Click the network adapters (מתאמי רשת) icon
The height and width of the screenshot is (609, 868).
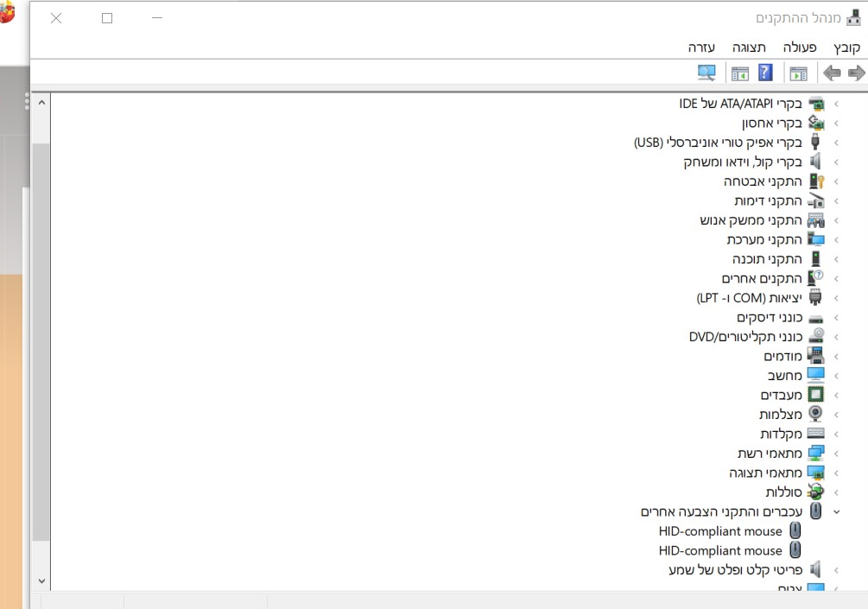[x=816, y=453]
